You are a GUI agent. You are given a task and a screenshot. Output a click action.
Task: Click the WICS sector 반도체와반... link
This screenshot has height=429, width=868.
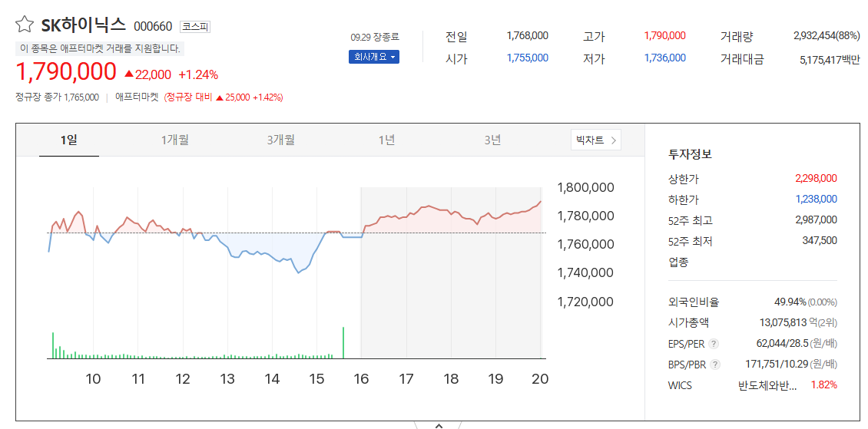pos(768,385)
